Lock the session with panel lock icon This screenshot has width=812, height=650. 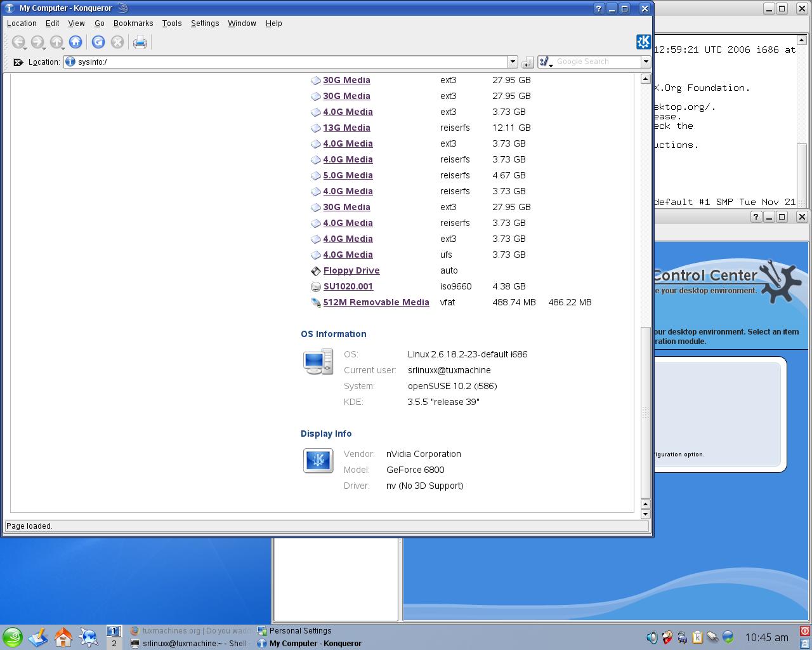click(805, 644)
